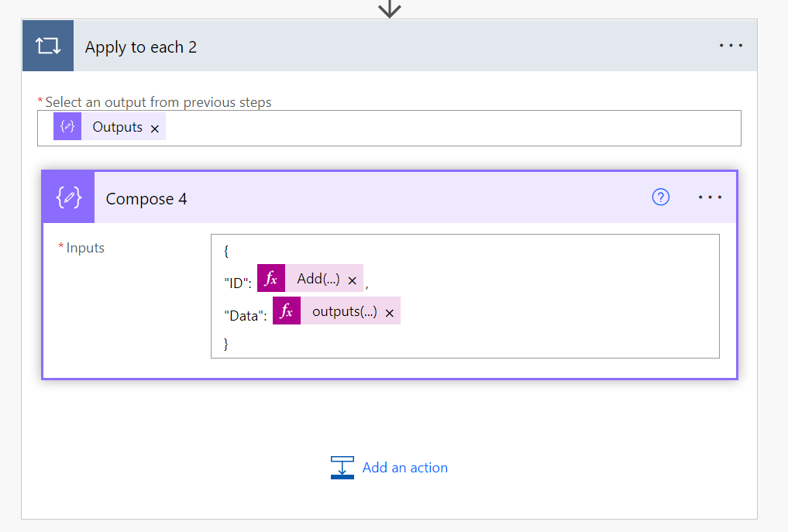
Task: Remove the Outputs token
Action: (x=155, y=129)
